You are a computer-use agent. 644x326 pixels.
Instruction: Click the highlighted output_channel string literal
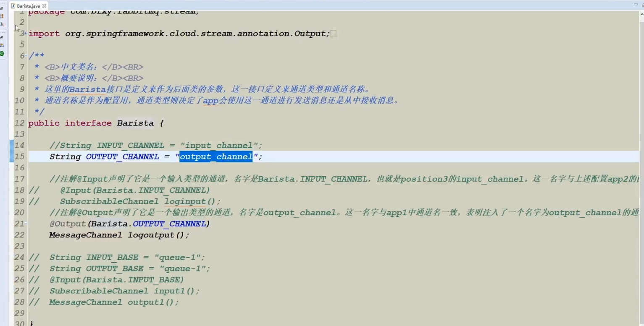pos(216,156)
